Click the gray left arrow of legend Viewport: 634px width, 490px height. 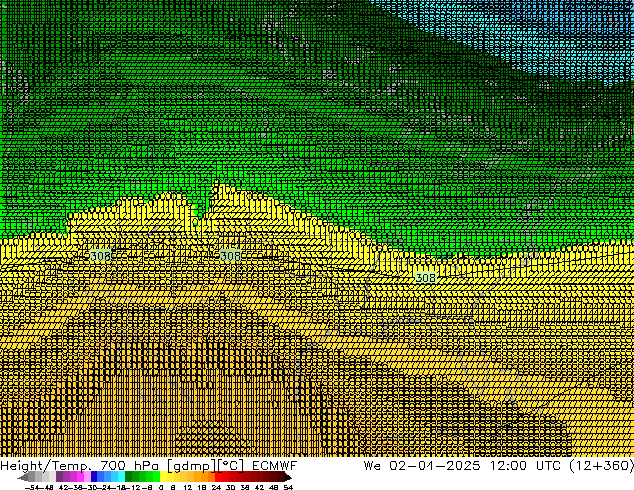click(23, 477)
